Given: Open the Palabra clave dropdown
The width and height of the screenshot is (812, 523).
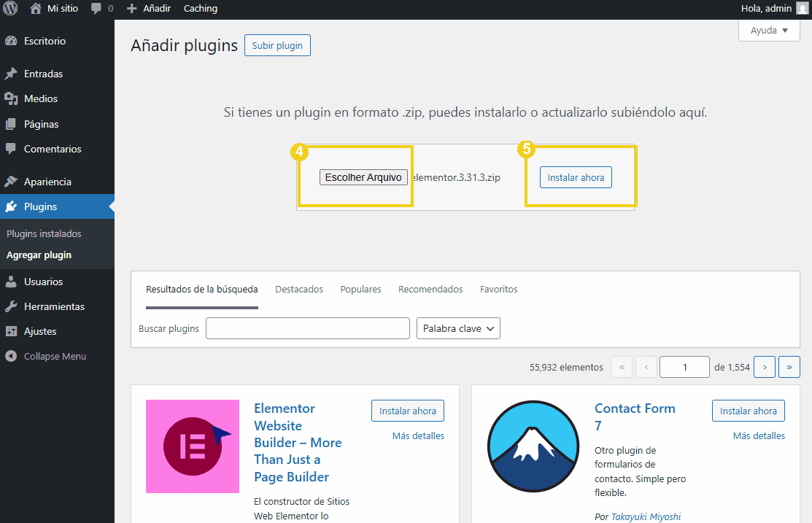Looking at the screenshot, I should 458,328.
